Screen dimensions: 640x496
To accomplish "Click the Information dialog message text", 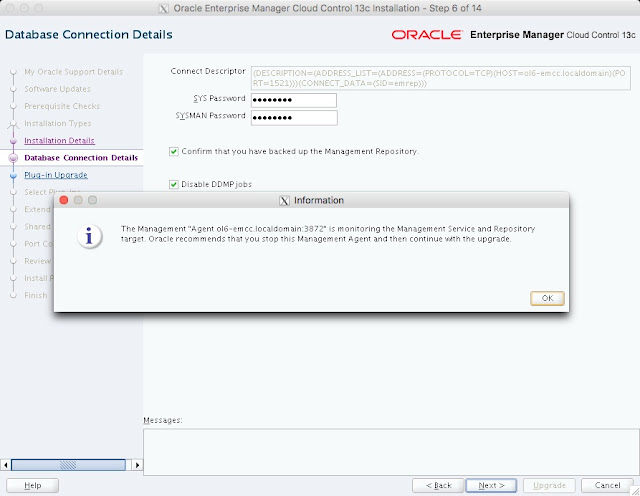I will pyautogui.click(x=328, y=234).
